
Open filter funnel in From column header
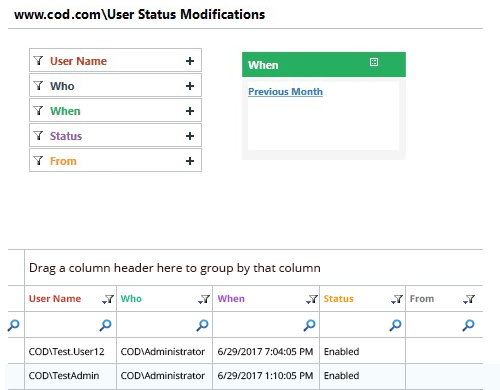click(x=469, y=299)
